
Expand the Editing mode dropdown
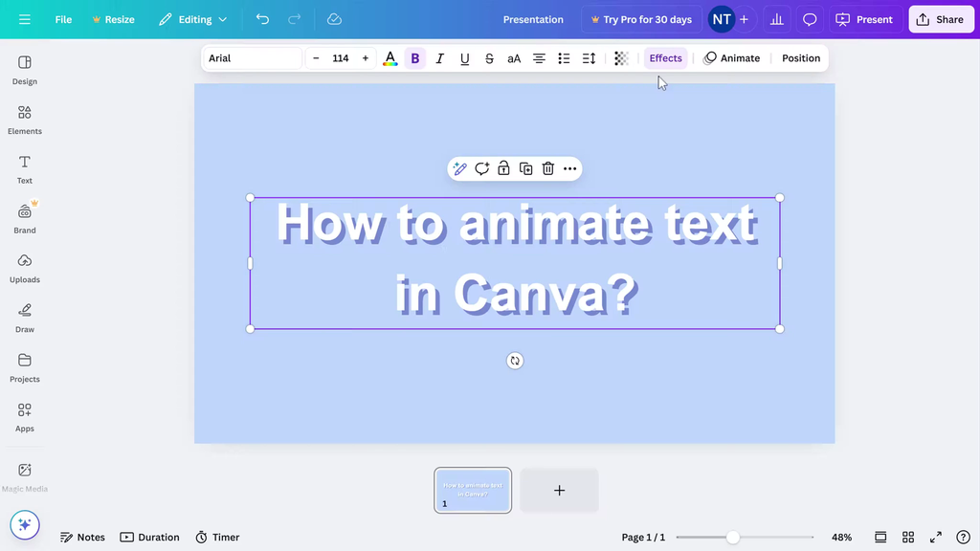(193, 19)
